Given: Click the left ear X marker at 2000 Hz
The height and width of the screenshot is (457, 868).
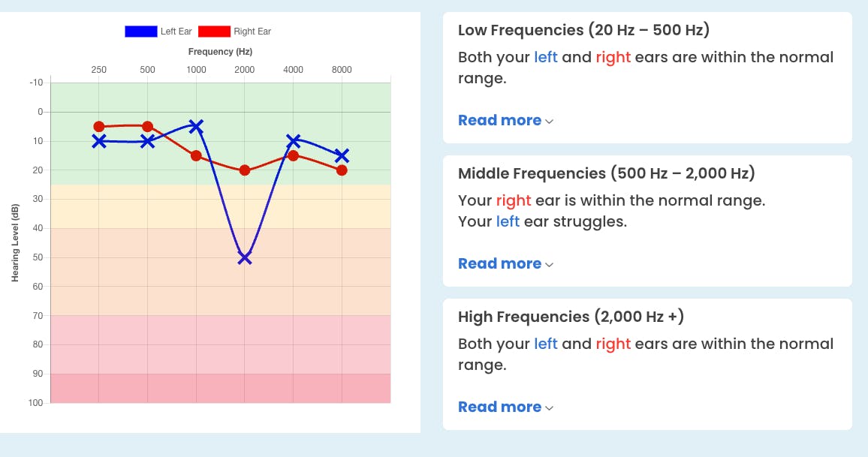Looking at the screenshot, I should tap(244, 257).
